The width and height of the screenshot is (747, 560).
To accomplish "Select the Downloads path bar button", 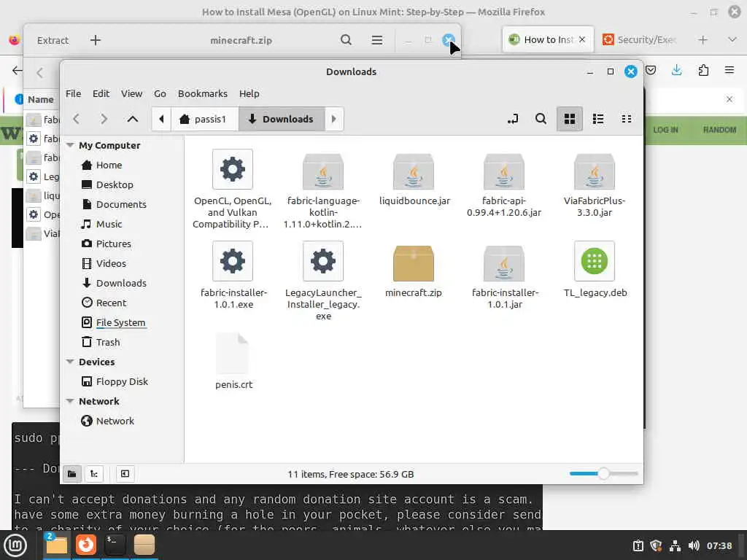I will point(281,119).
